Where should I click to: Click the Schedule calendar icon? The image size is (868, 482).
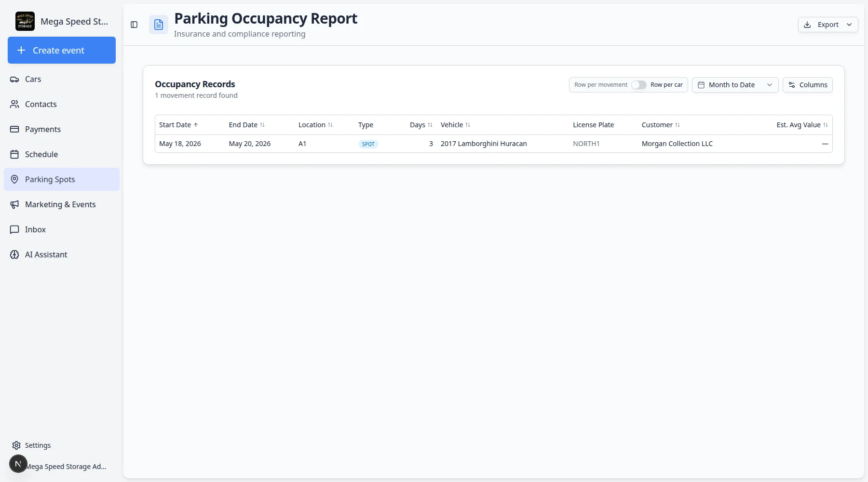coord(14,154)
